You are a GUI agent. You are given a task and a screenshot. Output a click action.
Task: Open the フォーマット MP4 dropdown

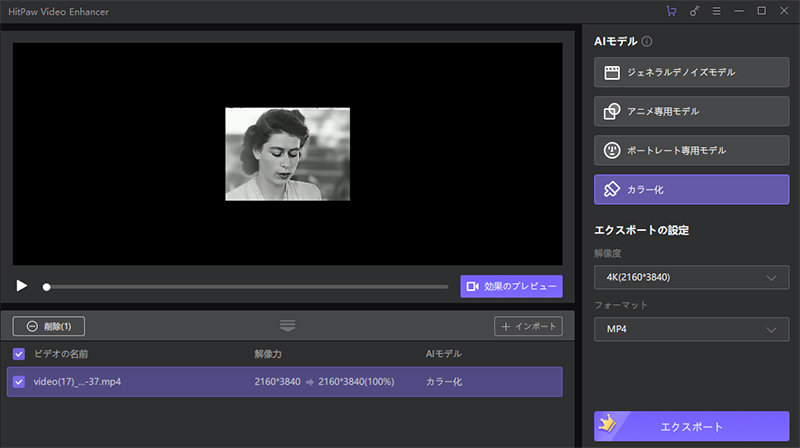tap(691, 329)
